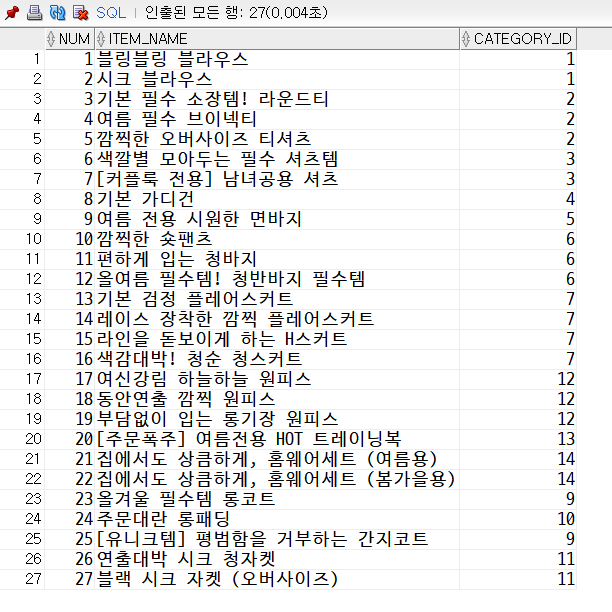Image resolution: width=612 pixels, height=612 pixels.
Task: Select the cell '깜찍한 숏팬츠'
Action: pos(277,239)
